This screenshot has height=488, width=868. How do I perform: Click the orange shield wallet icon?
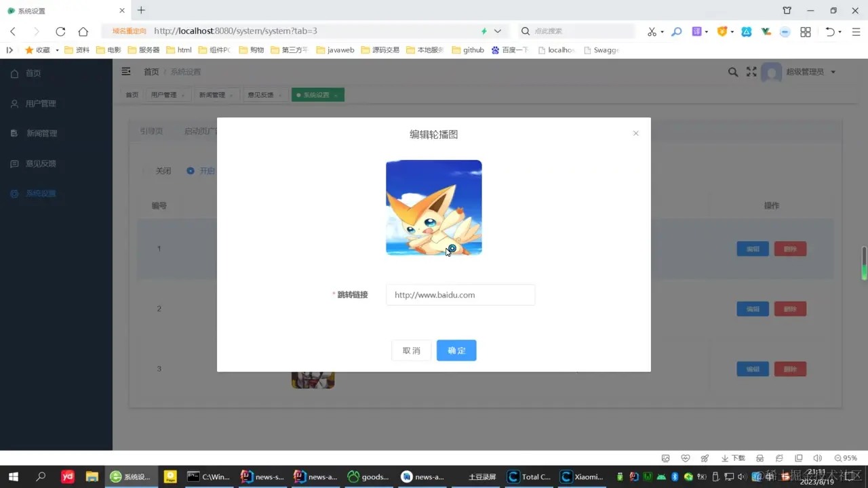click(722, 31)
